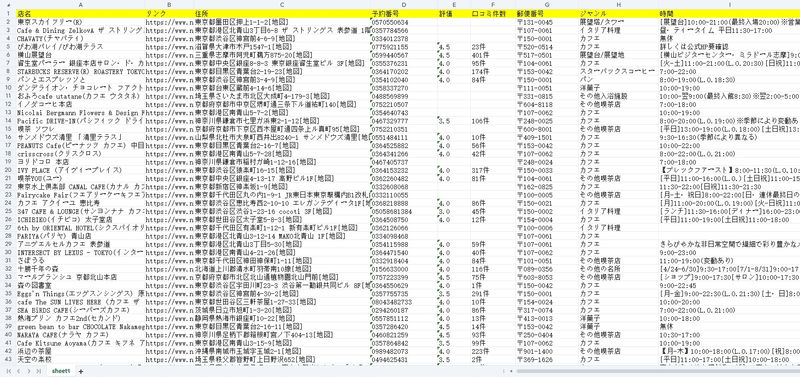Click the 店名 header cell
The image size is (800, 377).
coord(80,14)
